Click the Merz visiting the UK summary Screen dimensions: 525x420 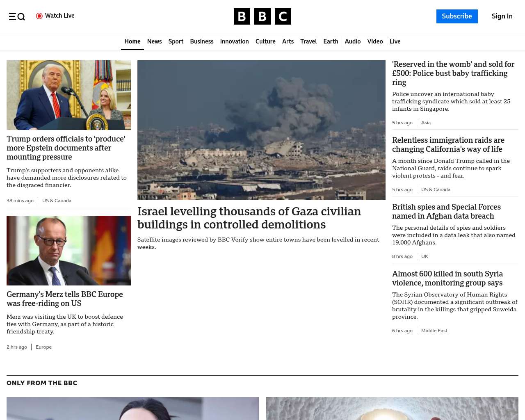coord(65,324)
